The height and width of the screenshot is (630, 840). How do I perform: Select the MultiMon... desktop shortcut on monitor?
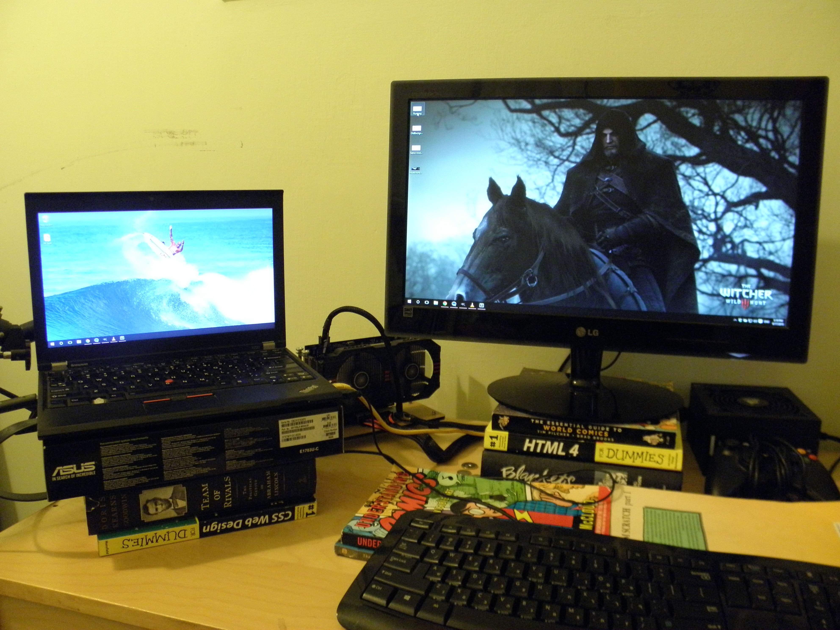(415, 169)
